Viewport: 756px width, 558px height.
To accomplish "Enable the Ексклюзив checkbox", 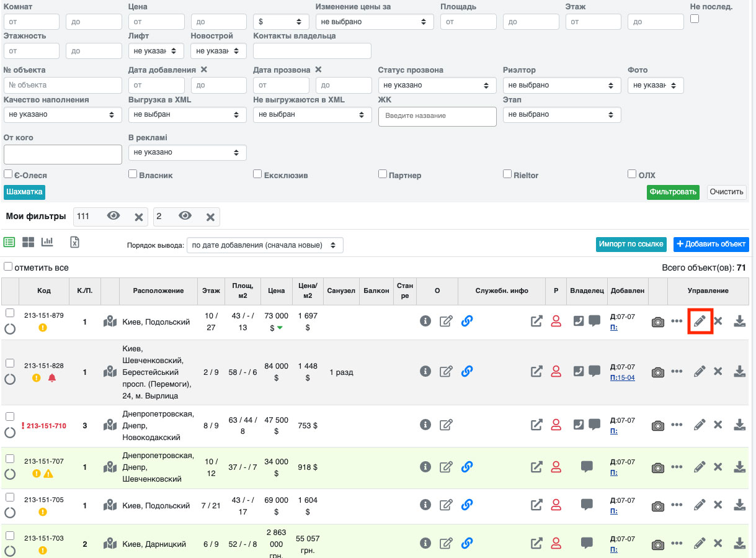I will click(x=257, y=174).
